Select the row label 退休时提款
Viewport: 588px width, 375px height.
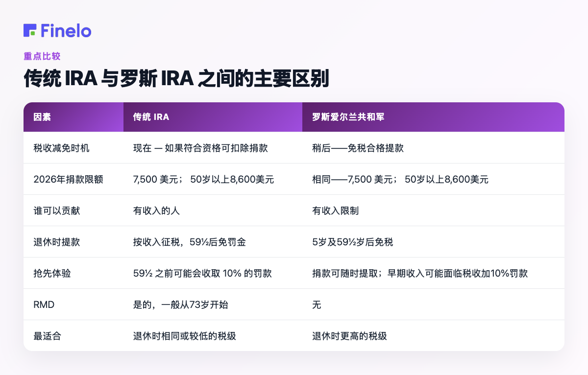[x=56, y=242]
